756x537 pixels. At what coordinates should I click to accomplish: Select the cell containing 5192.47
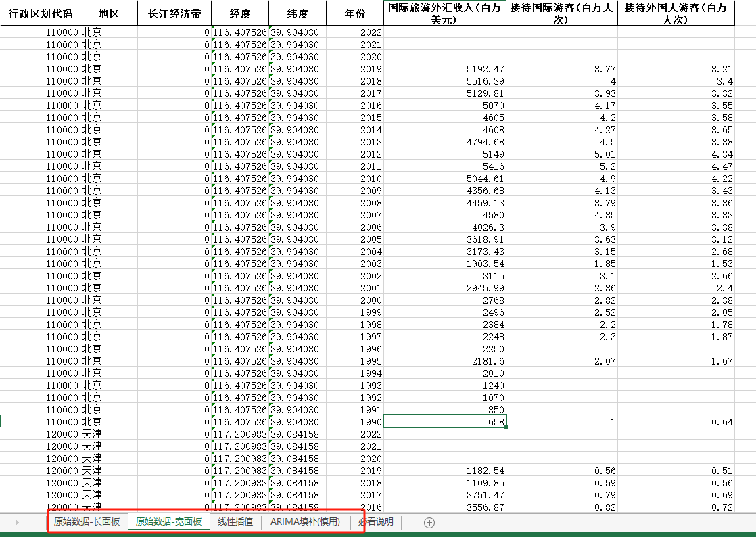[445, 69]
